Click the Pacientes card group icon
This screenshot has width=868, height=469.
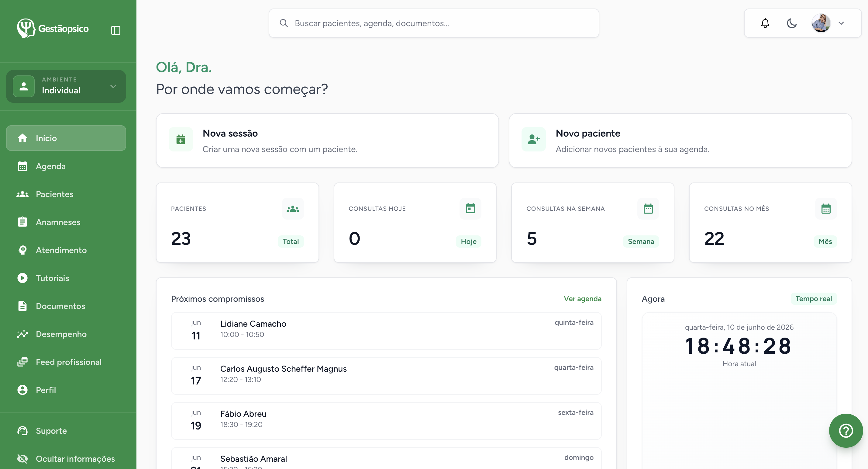293,209
